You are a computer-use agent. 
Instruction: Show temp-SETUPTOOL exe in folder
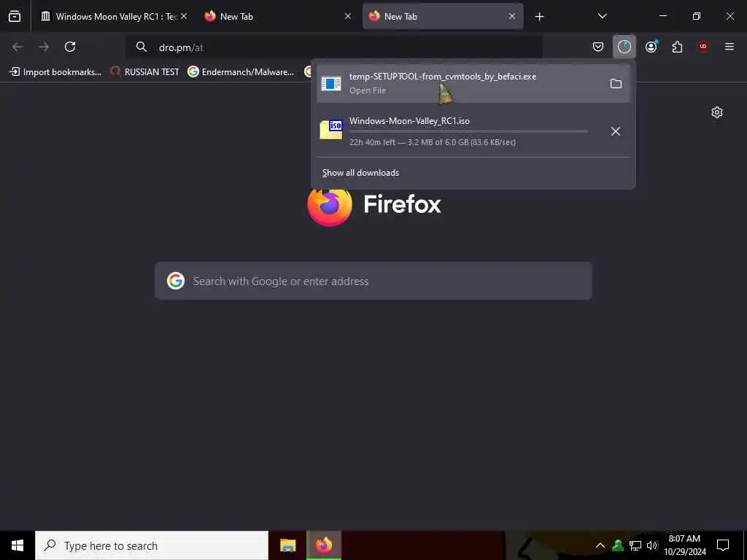(616, 83)
